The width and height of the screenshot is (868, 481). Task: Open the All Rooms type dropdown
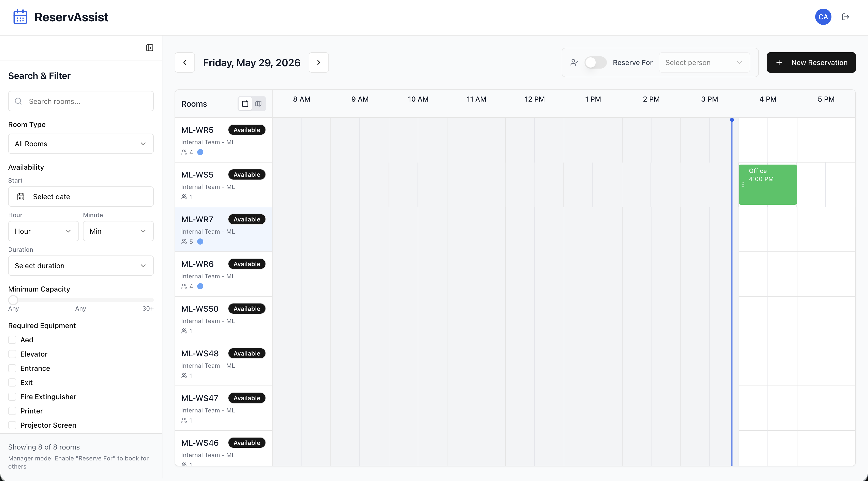[x=81, y=144]
